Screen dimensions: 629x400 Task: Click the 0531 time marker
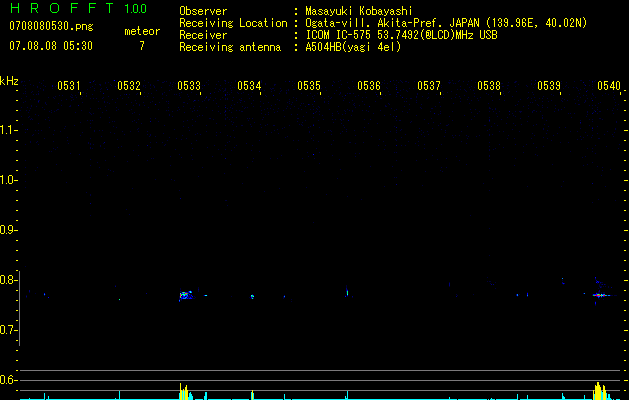pyautogui.click(x=69, y=86)
